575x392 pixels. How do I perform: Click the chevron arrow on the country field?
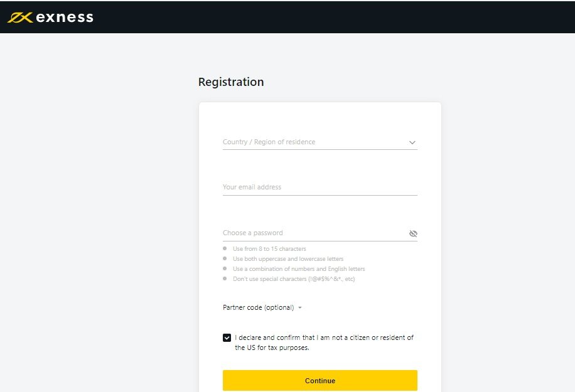[x=412, y=142]
